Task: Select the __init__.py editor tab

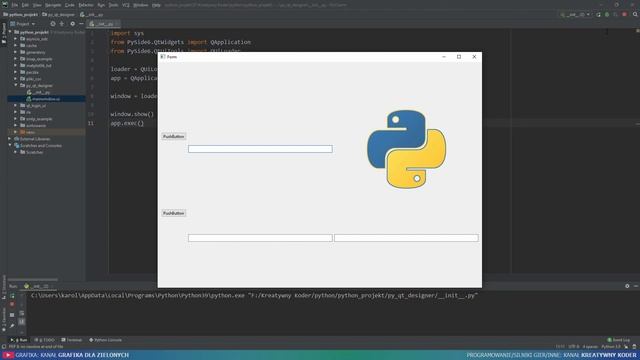Action: click(x=104, y=24)
